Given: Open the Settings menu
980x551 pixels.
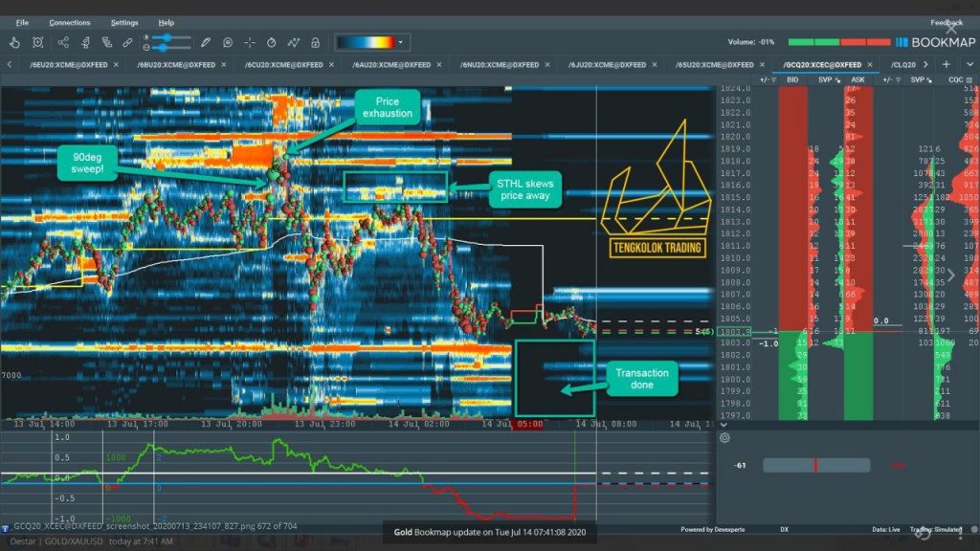Looking at the screenshot, I should tap(124, 23).
